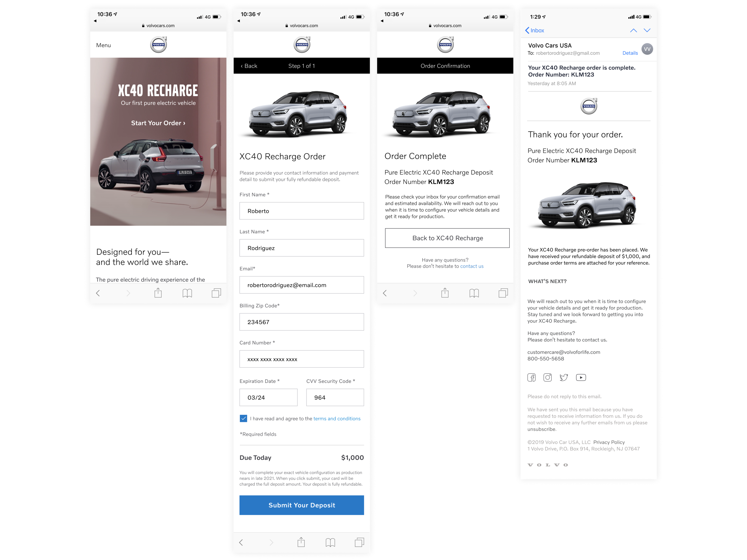Viewport: 747px width, 560px height.
Task: Open Volvo Twitter icon in email
Action: click(564, 377)
